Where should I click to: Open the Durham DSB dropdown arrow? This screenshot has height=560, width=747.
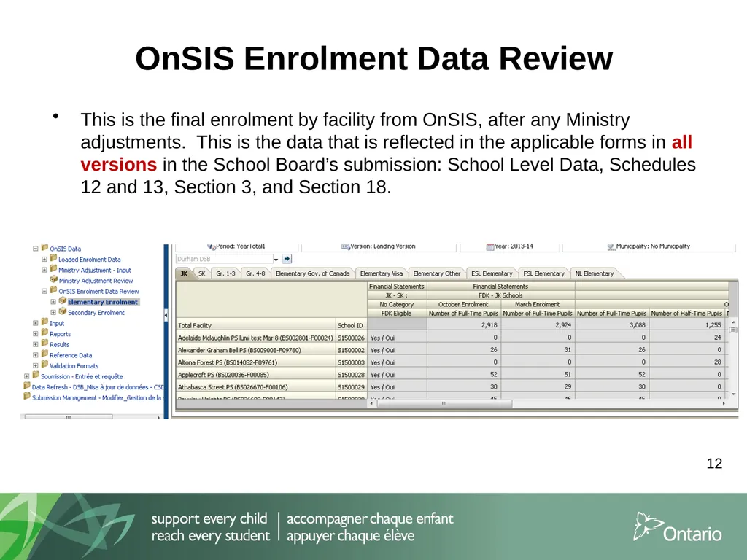[x=276, y=260]
